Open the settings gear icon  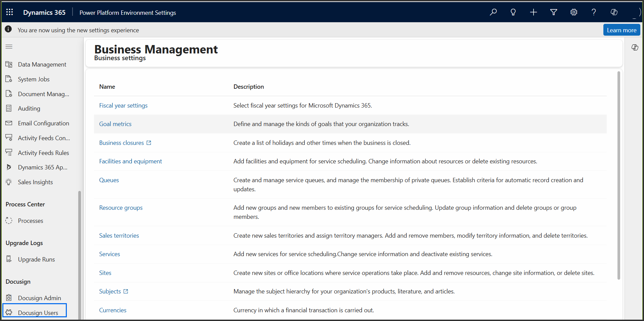[573, 12]
